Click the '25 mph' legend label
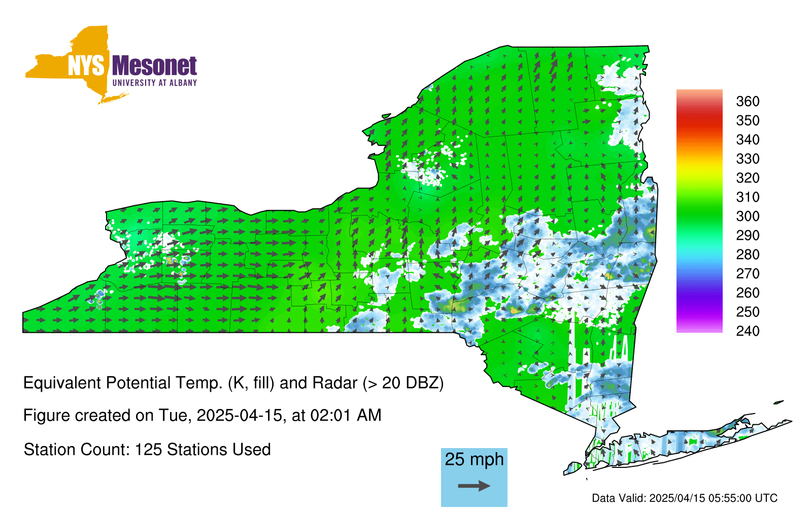 pyautogui.click(x=475, y=459)
